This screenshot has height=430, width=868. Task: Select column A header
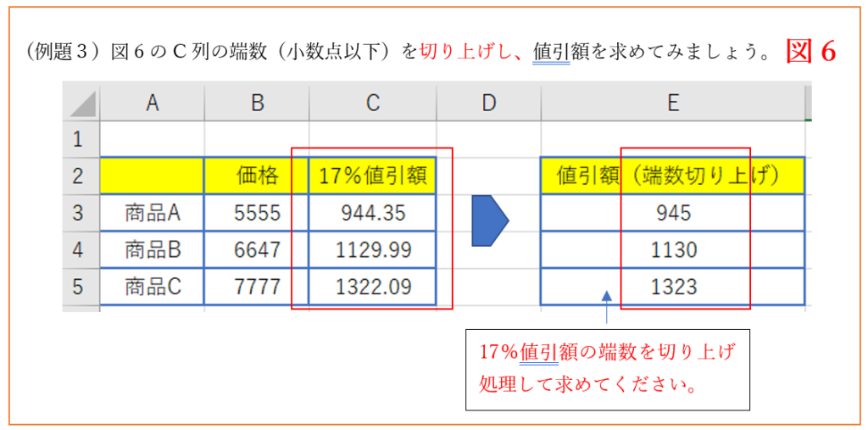[152, 103]
